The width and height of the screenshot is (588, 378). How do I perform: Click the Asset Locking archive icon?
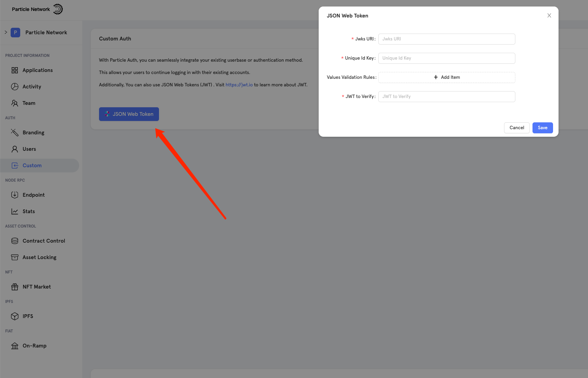tap(15, 257)
